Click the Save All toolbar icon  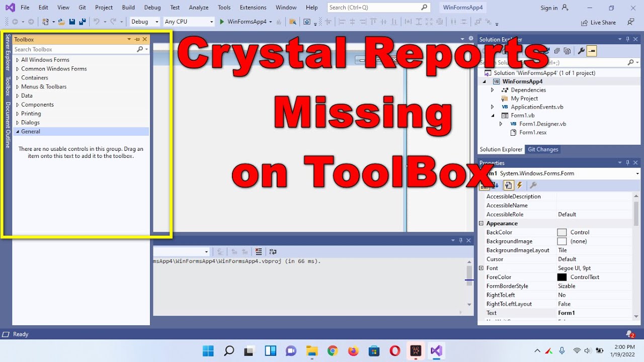82,22
